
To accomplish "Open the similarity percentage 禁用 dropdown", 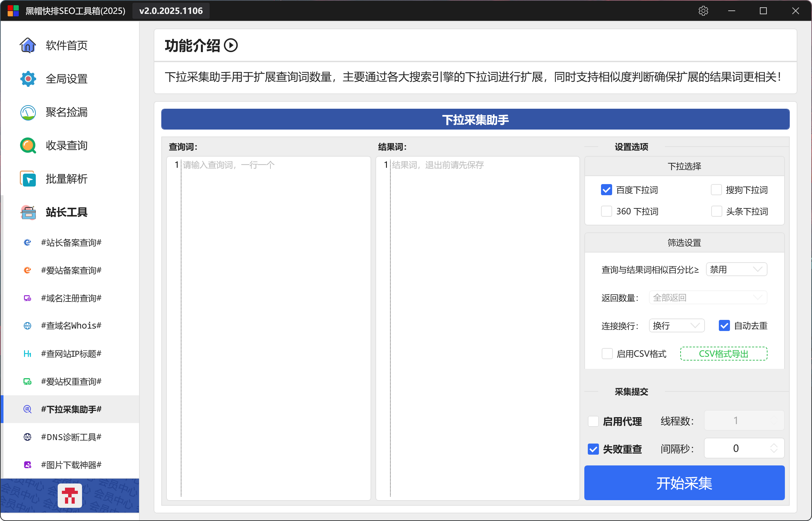I will pyautogui.click(x=737, y=270).
